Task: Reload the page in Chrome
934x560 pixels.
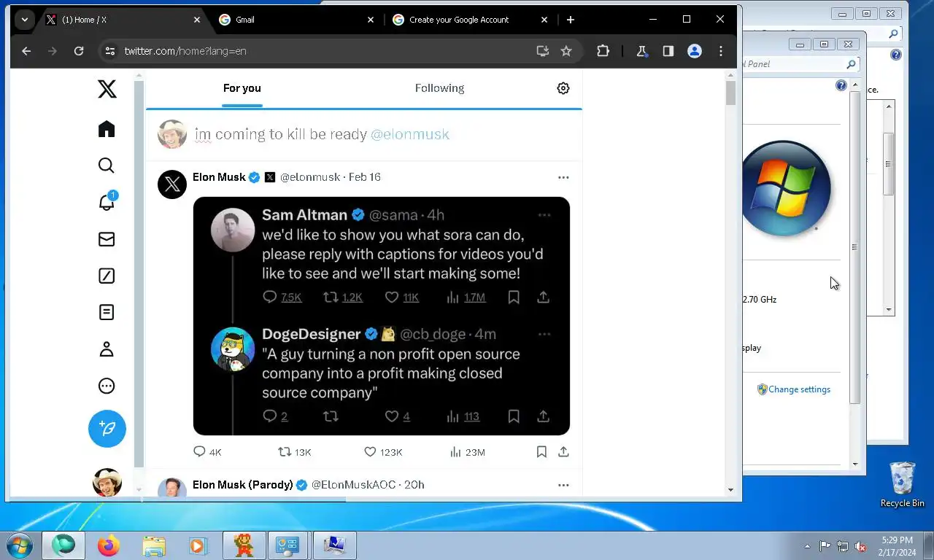Action: pos(79,51)
